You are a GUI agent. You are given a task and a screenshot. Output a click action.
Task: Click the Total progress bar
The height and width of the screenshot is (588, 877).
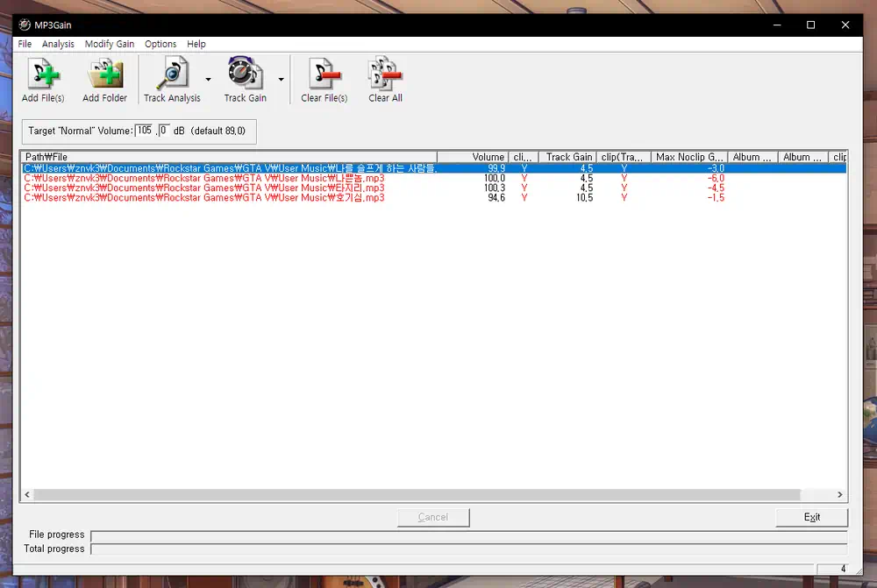[x=468, y=549]
